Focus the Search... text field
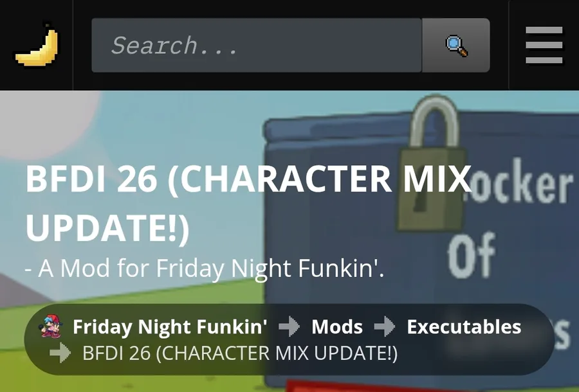This screenshot has height=392, width=579. (x=257, y=46)
